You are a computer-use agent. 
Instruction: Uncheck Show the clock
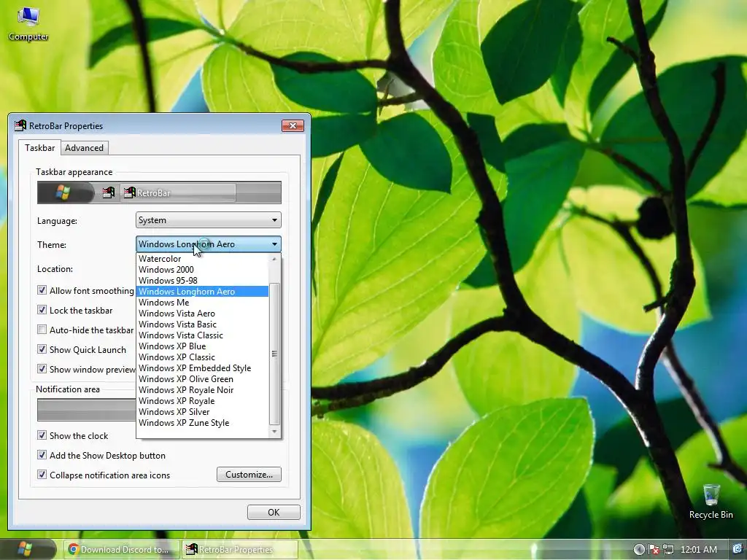click(42, 435)
